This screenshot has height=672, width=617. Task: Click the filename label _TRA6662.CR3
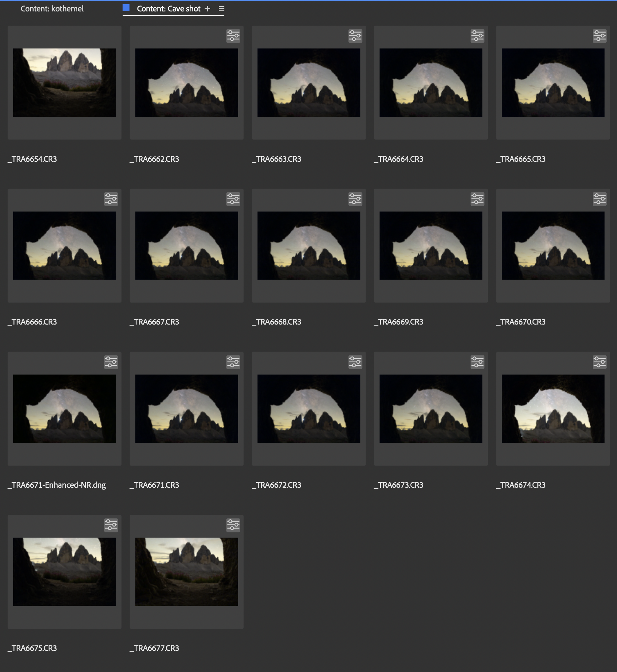point(154,159)
